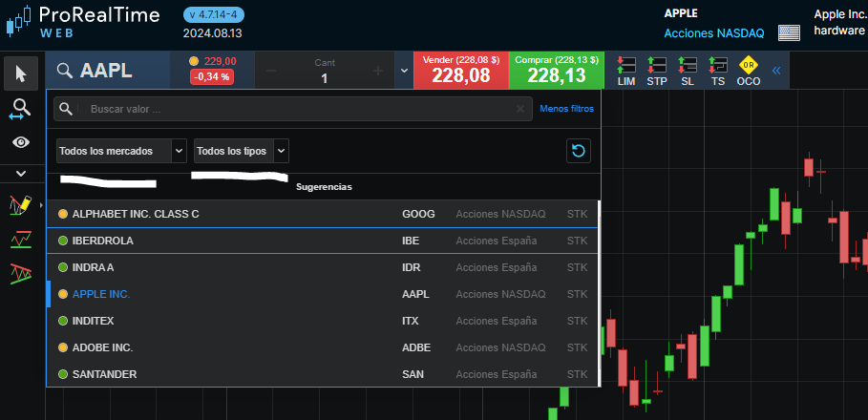Viewport: 868px width, 420px height.
Task: Click the reset filters refresh icon
Action: point(579,151)
